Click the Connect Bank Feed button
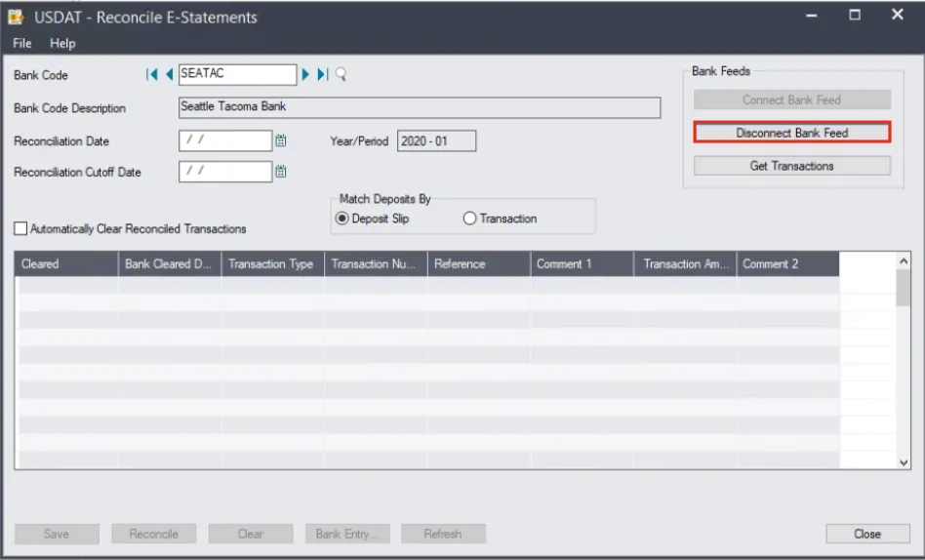The image size is (925, 560). 791,100
